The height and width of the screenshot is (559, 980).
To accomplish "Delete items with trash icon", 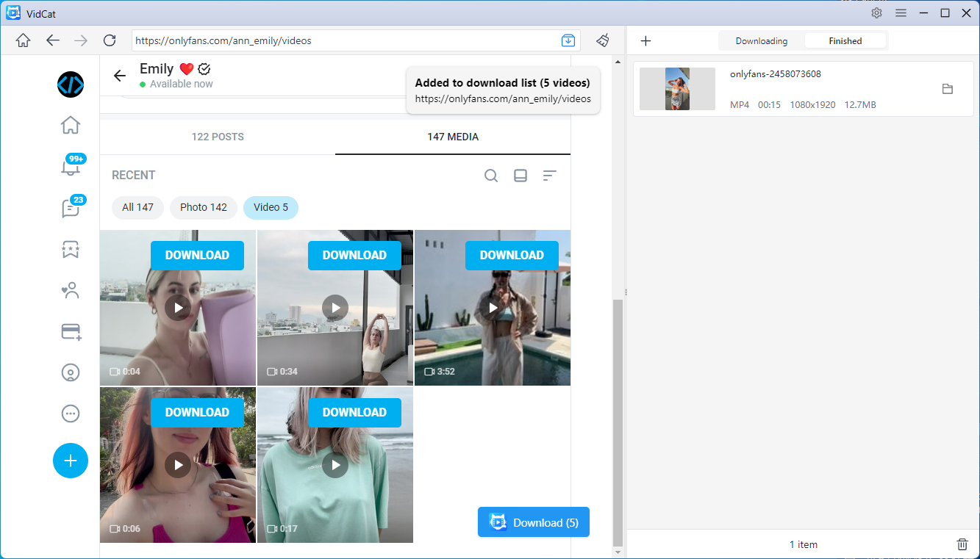I will tap(962, 544).
